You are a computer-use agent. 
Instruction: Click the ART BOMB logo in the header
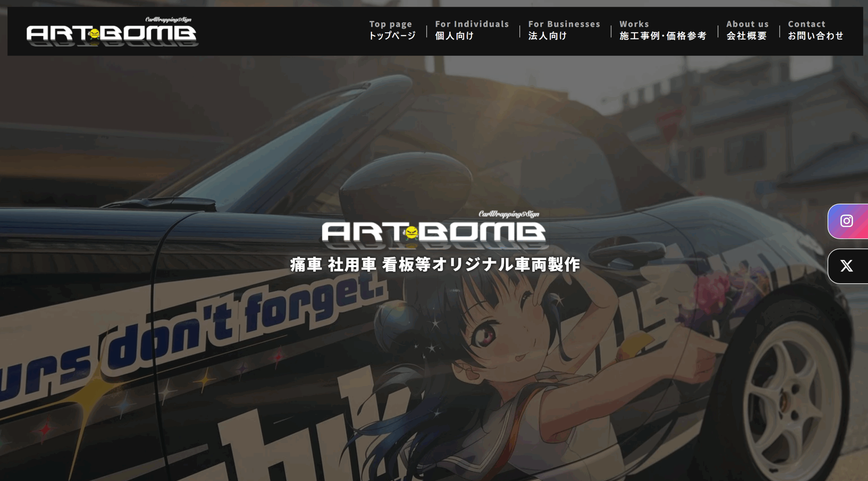click(x=112, y=31)
